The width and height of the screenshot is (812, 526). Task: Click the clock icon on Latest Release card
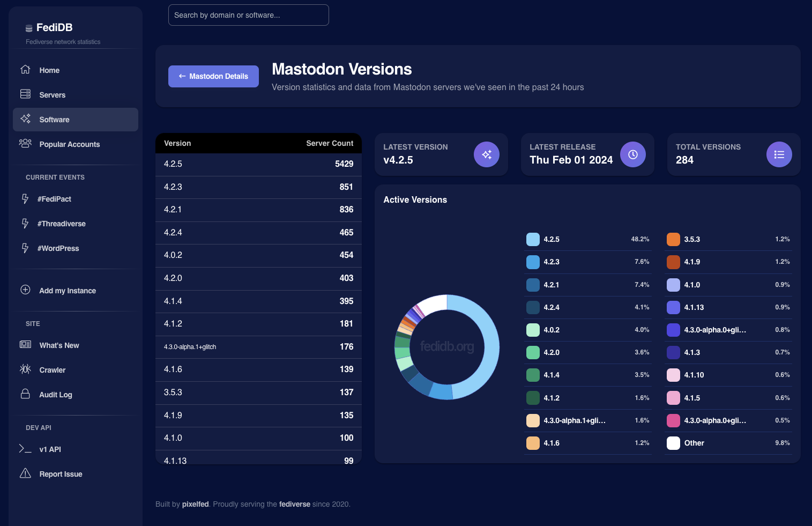pos(633,154)
